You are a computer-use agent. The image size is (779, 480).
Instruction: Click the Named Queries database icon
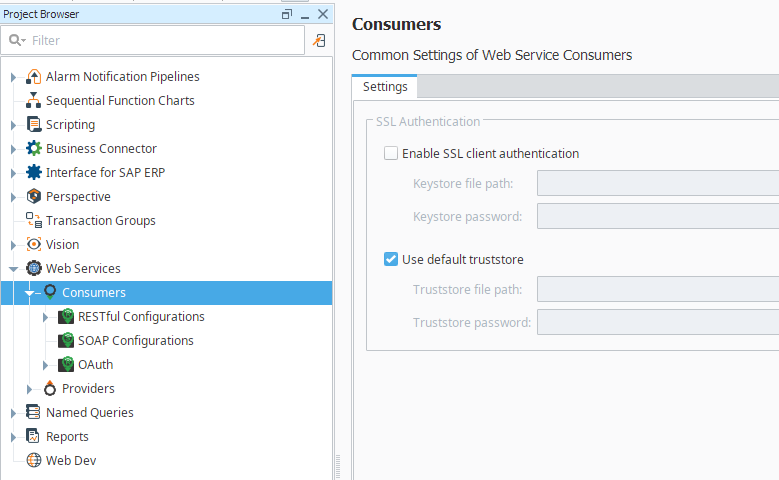[34, 413]
